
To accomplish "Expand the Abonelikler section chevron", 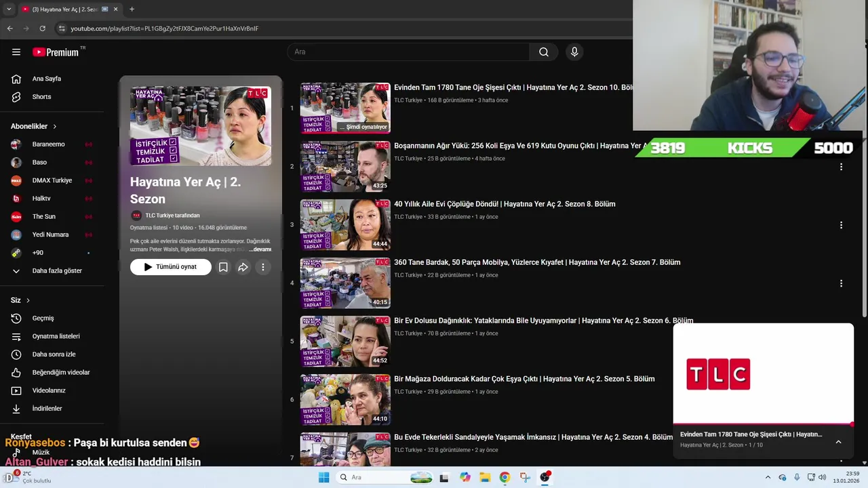I will [55, 127].
